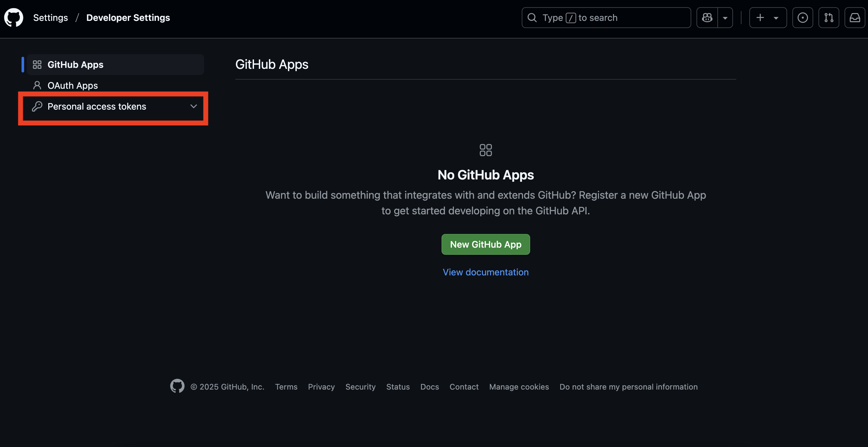The height and width of the screenshot is (447, 868).
Task: Open the notifications inbox icon
Action: [x=855, y=18]
